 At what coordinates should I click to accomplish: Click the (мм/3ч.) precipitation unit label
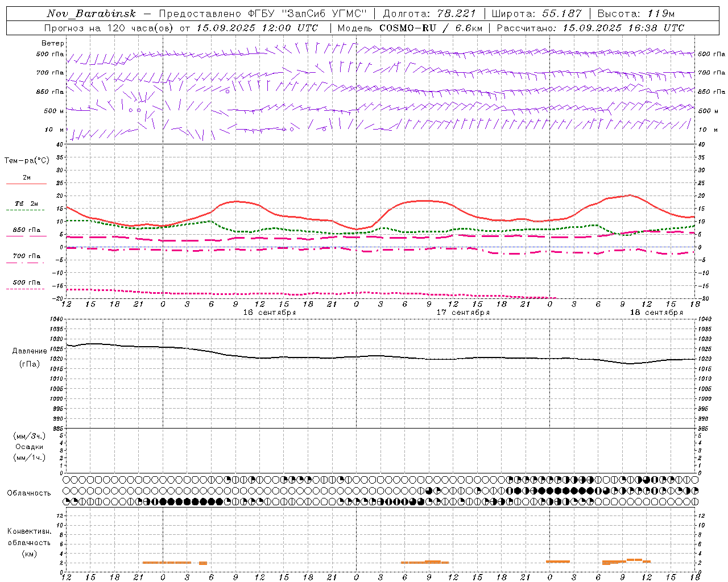tap(29, 436)
